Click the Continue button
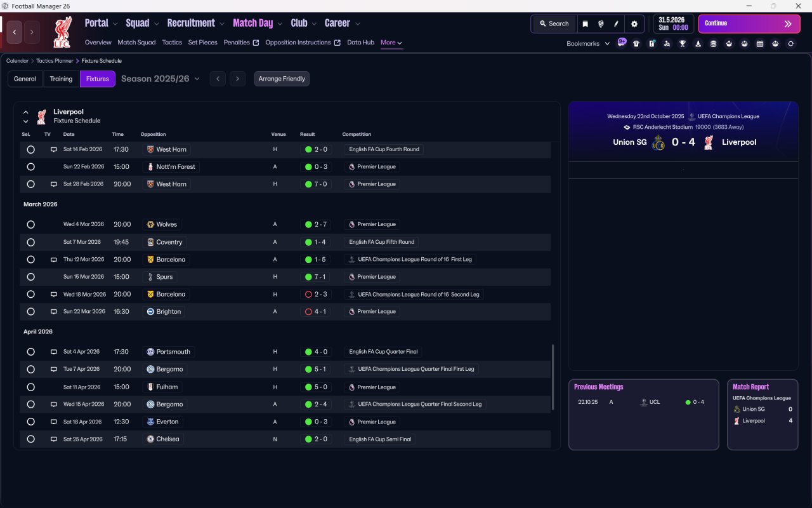Viewport: 812px width, 508px height. pos(740,23)
